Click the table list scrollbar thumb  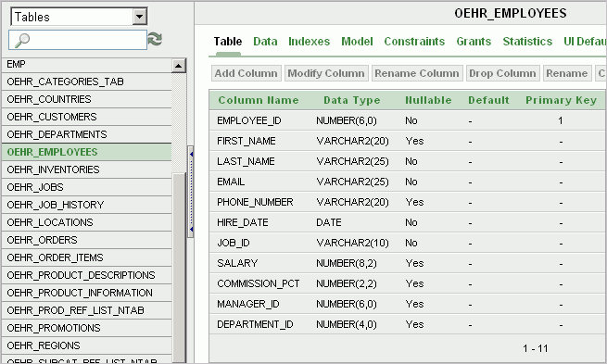[x=179, y=267]
